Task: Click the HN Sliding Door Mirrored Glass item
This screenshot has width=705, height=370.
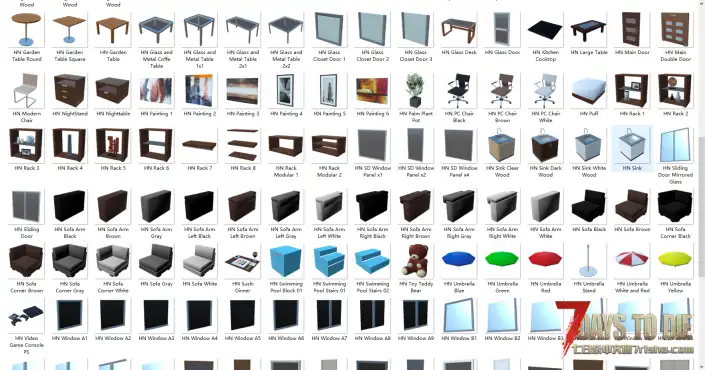Action: [675, 145]
